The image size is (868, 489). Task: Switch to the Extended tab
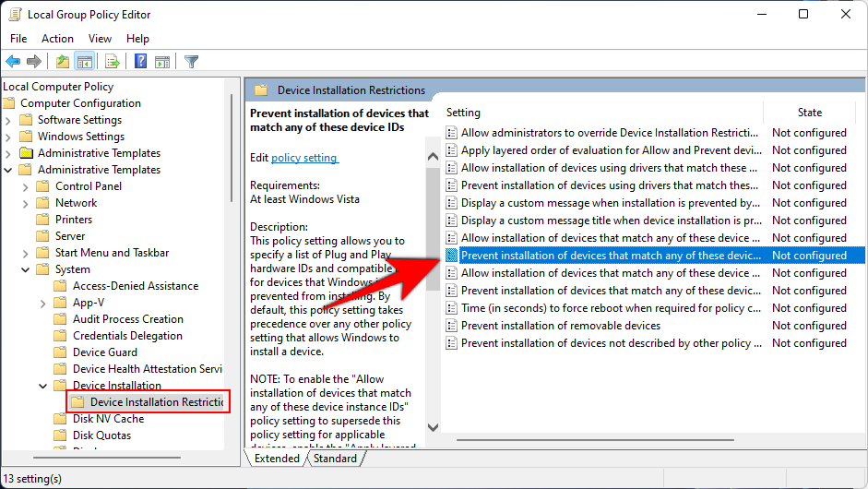pos(276,459)
